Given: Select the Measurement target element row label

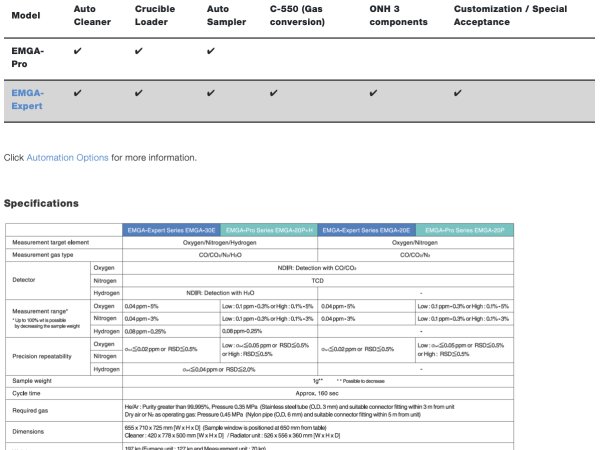Looking at the screenshot, I should [51, 243].
